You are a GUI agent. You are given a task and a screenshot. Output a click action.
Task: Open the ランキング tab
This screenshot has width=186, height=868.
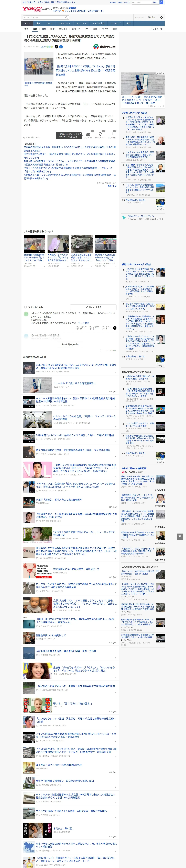point(115,24)
